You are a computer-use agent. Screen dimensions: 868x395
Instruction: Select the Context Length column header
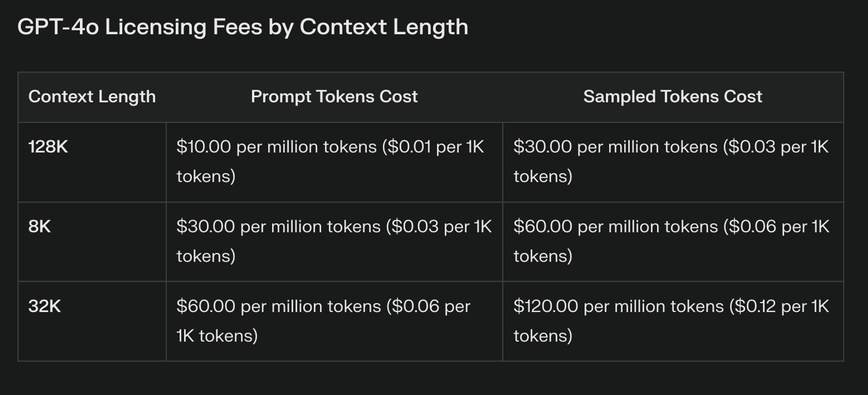92,97
